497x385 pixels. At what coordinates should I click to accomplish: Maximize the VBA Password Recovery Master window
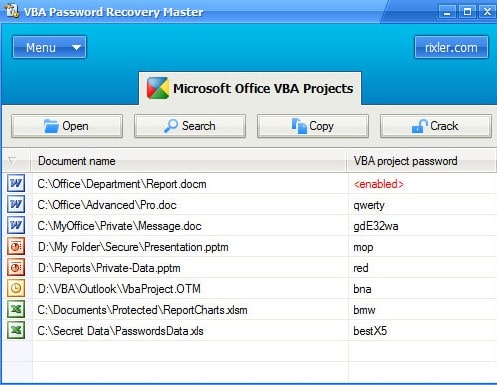(467, 12)
